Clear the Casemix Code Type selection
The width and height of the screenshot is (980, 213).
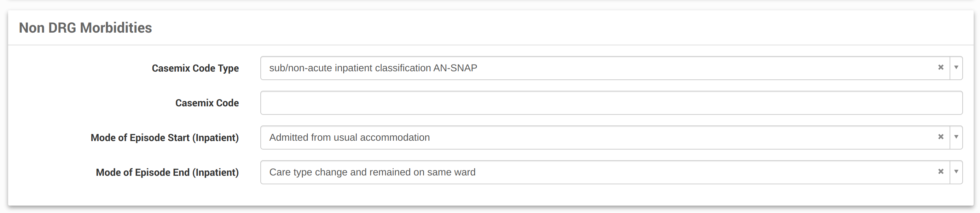pos(940,67)
